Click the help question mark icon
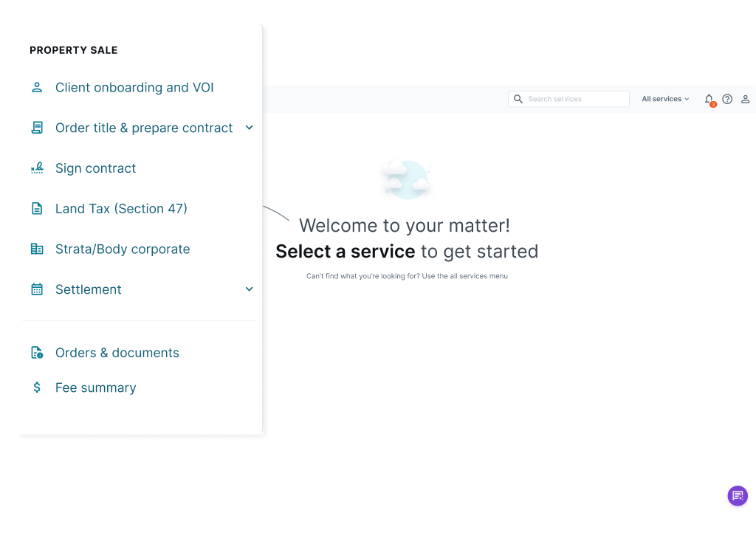The image size is (756, 541). (727, 98)
